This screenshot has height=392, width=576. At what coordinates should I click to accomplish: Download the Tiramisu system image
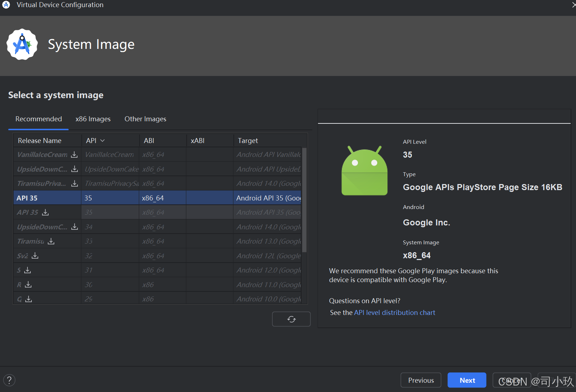51,241
